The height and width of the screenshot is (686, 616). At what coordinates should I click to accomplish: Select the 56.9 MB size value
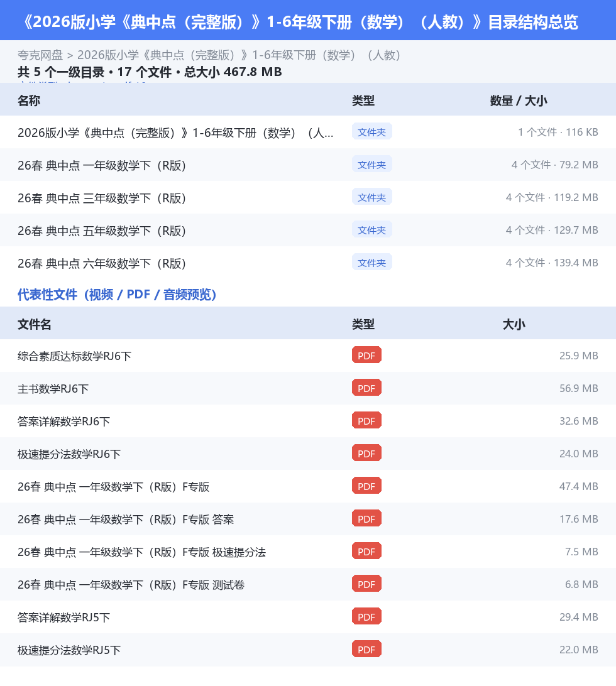[x=579, y=388]
